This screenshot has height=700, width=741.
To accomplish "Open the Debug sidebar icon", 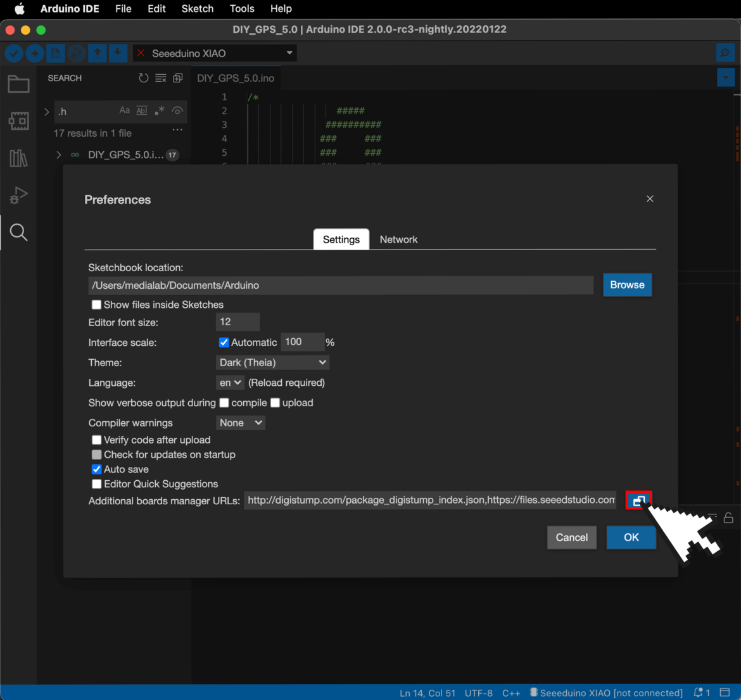I will [x=18, y=195].
